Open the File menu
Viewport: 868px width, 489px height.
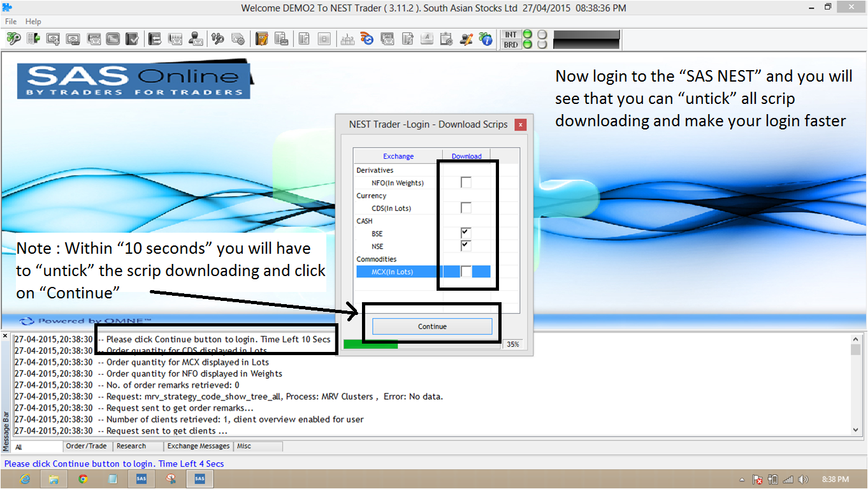click(x=11, y=22)
